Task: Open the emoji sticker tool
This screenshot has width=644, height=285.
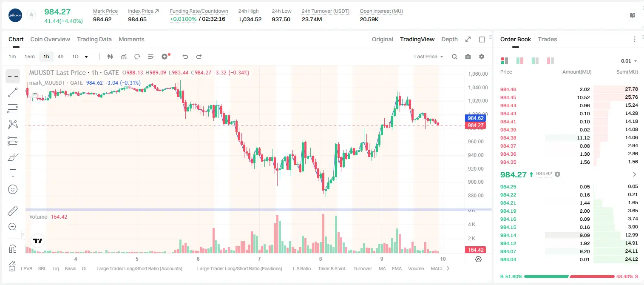Action: [13, 189]
